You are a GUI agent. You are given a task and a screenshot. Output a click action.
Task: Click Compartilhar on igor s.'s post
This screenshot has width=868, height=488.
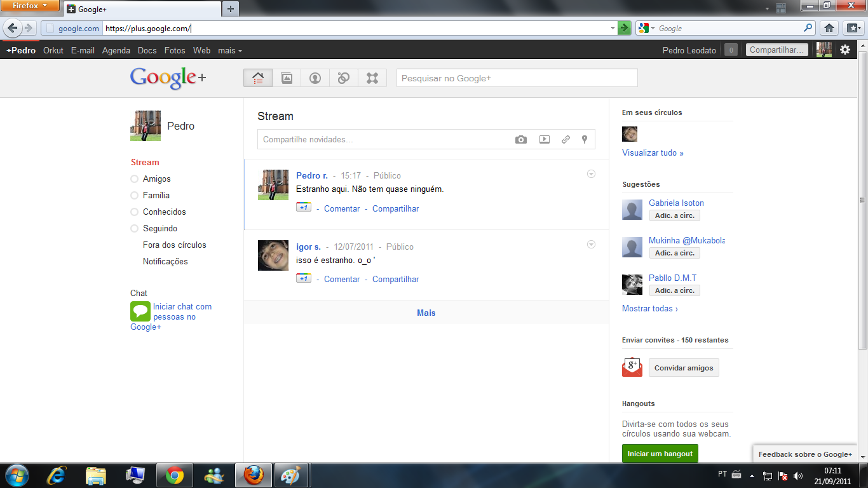(395, 279)
